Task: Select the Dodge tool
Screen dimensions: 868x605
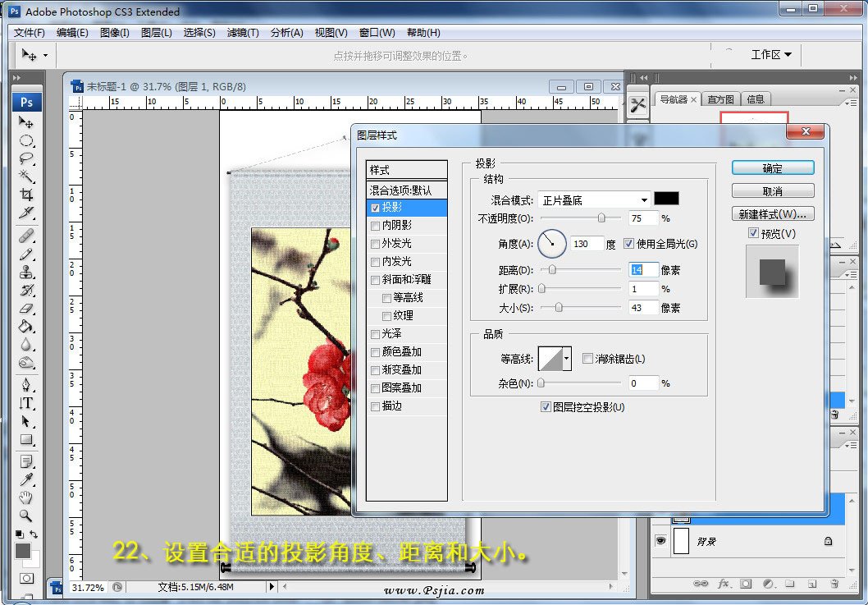Action: click(26, 363)
